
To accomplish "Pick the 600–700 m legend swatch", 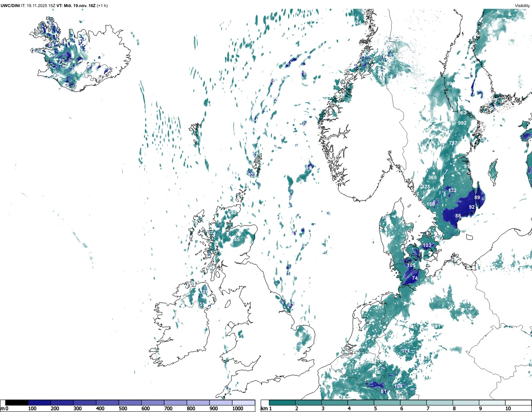I will 153,402.
